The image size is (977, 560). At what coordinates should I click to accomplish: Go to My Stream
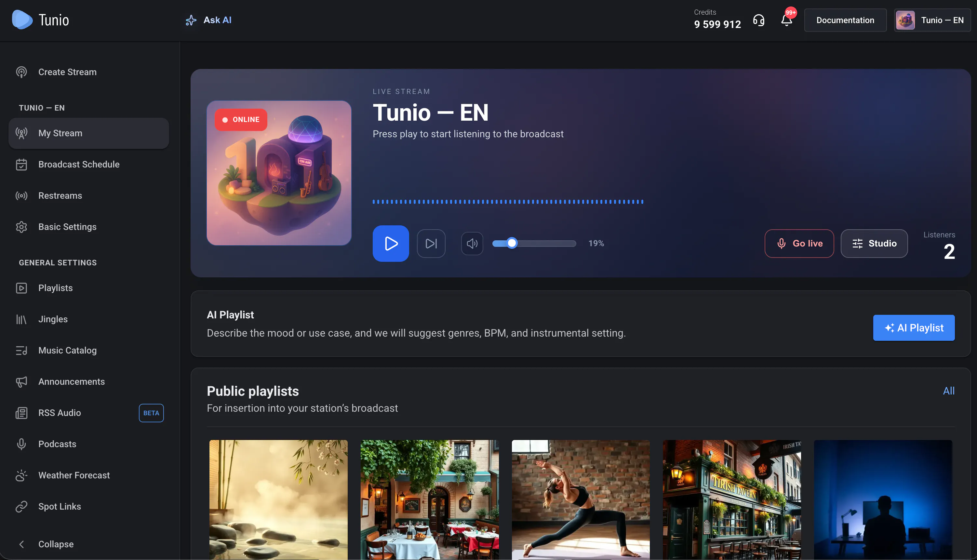point(88,133)
